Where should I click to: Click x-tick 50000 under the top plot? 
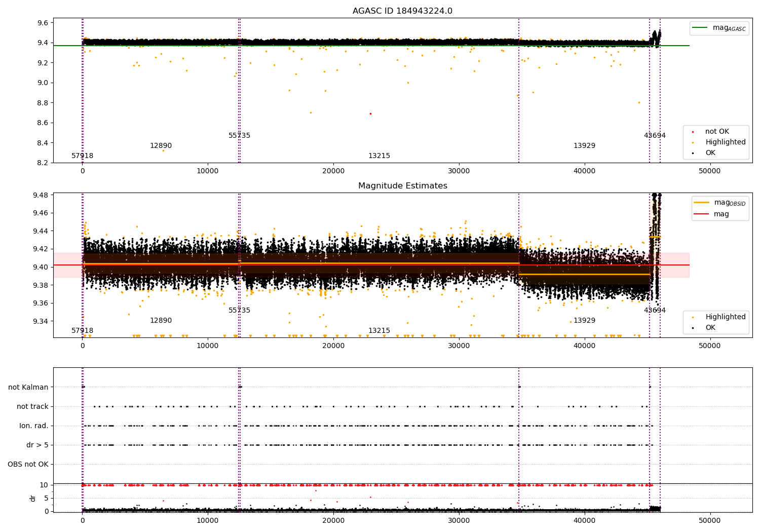coord(710,171)
